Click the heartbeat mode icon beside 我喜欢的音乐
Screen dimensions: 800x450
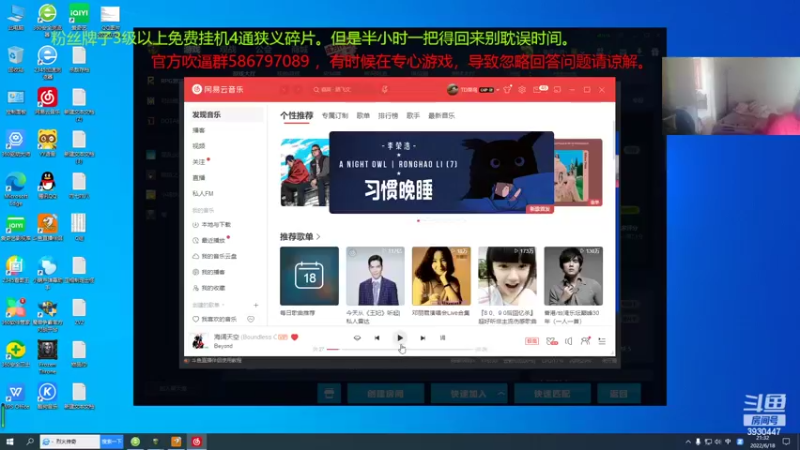pyautogui.click(x=251, y=319)
